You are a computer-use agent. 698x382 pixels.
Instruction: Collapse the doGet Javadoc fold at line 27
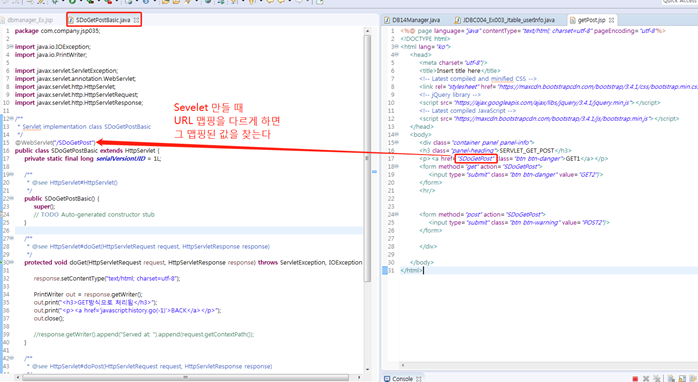point(11,239)
